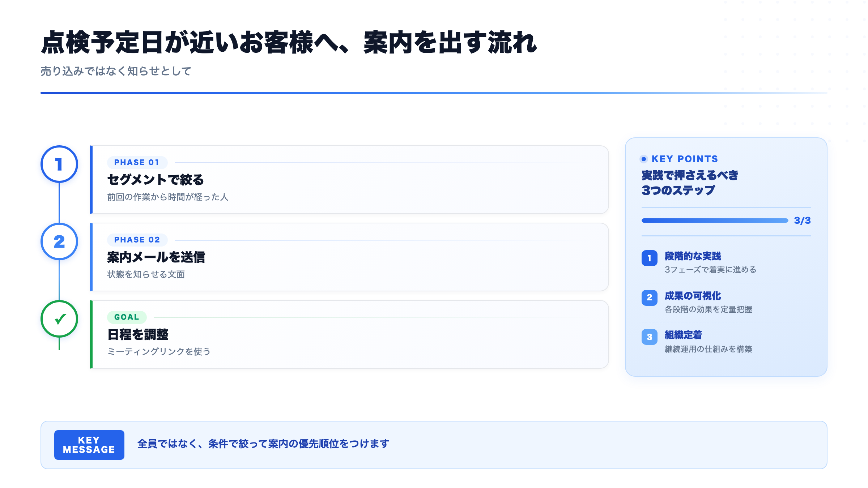Click the PHASE 02 badge
Image resolution: width=868 pixels, height=488 pixels.
(137, 240)
